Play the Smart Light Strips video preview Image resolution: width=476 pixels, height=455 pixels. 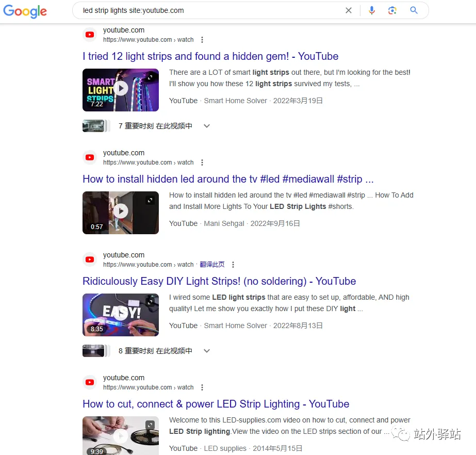pyautogui.click(x=121, y=88)
